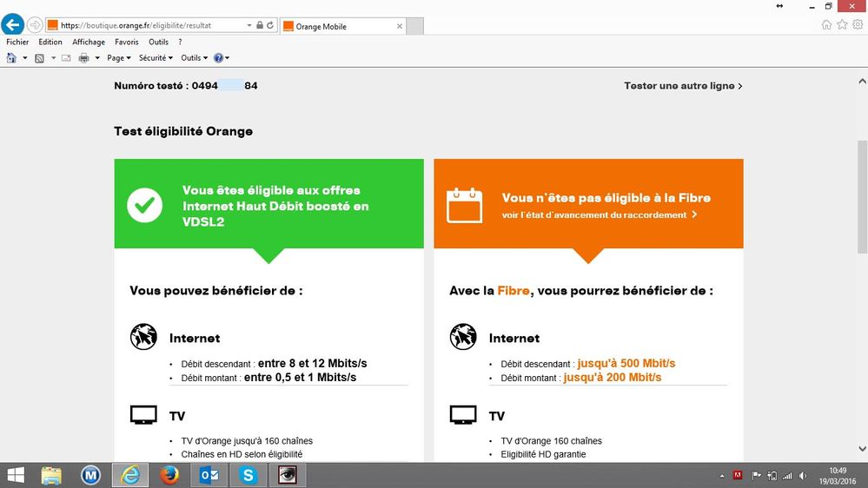
Task: Click the RSS feeds icon
Action: pos(39,57)
